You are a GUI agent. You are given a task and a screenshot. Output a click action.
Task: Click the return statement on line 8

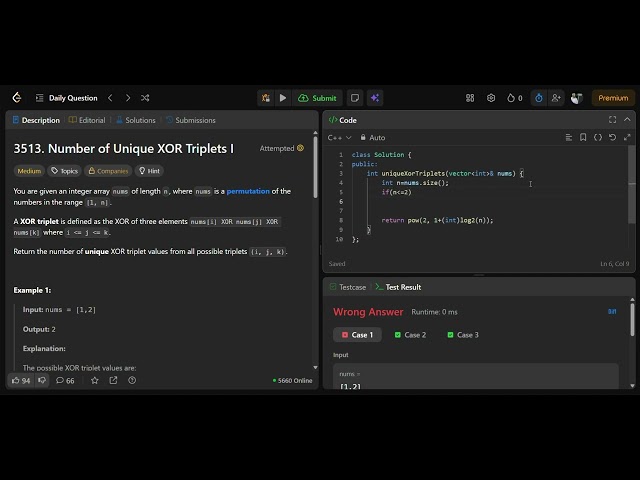(x=437, y=220)
